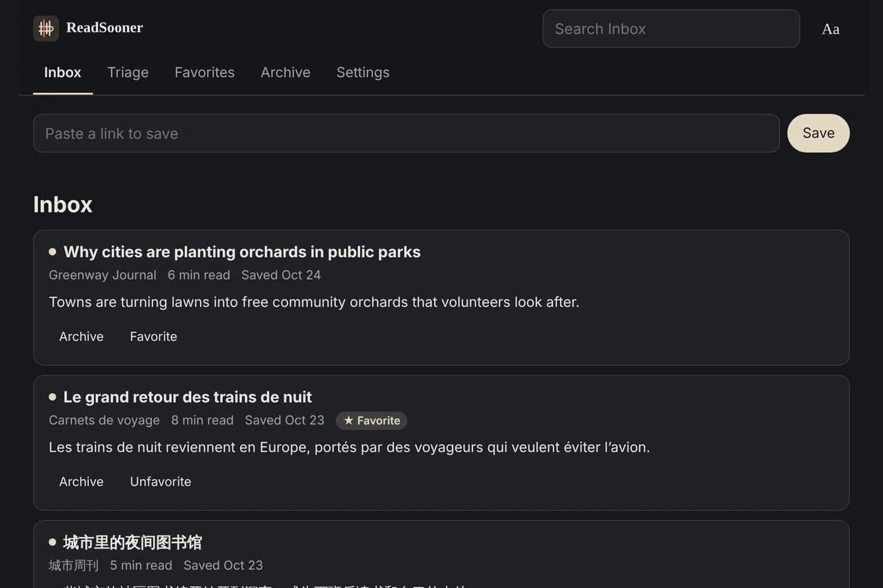This screenshot has width=883, height=588.
Task: Archive the orchards in public parks article
Action: coord(81,336)
